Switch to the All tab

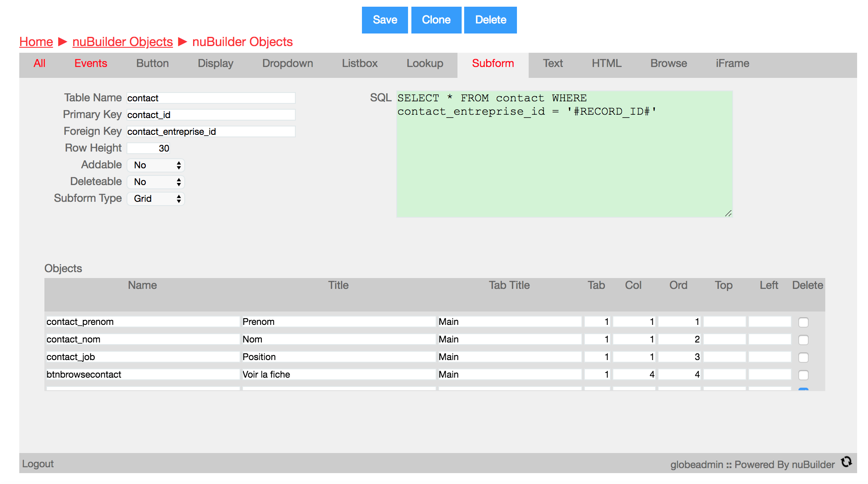[x=40, y=64]
